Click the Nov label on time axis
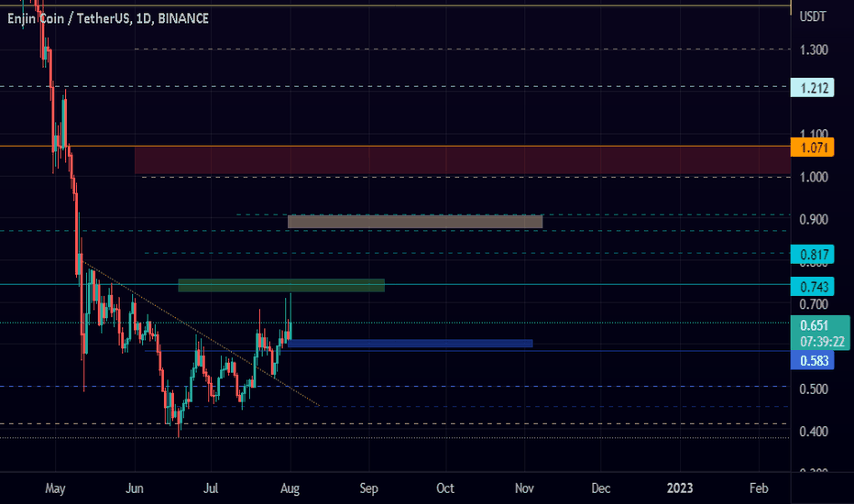The image size is (854, 504). pyautogui.click(x=524, y=488)
